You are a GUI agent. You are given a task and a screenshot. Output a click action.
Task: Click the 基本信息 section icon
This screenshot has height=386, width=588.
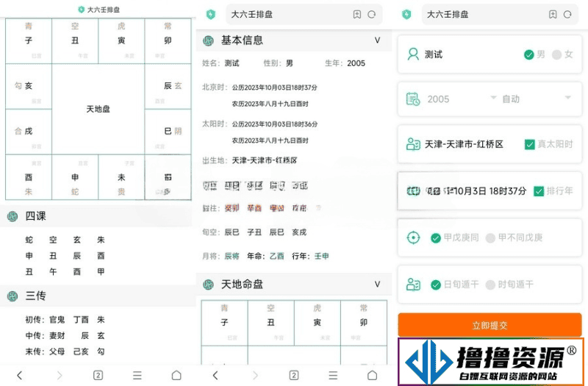[x=208, y=40]
